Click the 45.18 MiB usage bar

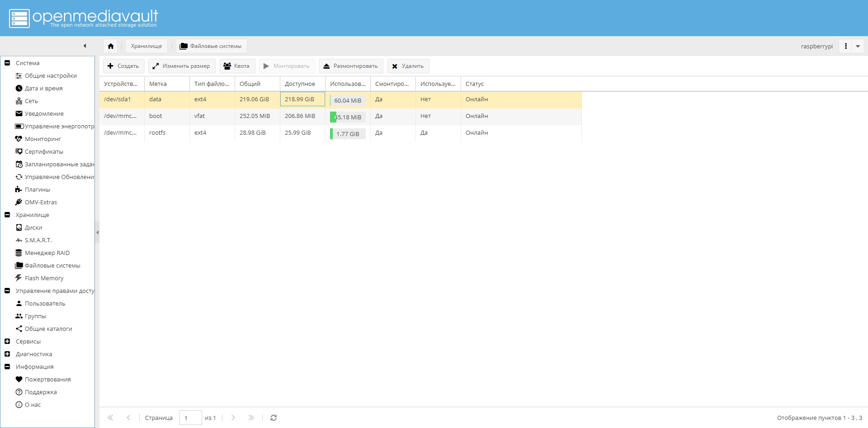(x=348, y=117)
